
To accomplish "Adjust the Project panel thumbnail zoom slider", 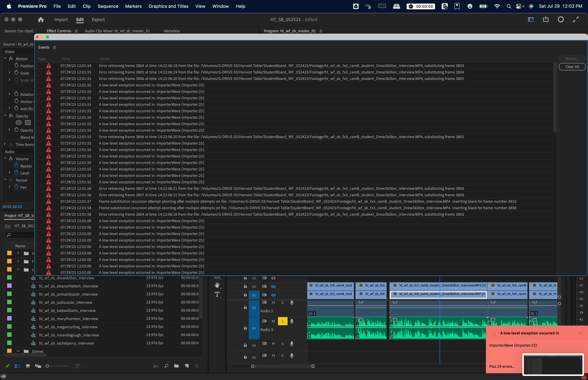I will coord(48,366).
